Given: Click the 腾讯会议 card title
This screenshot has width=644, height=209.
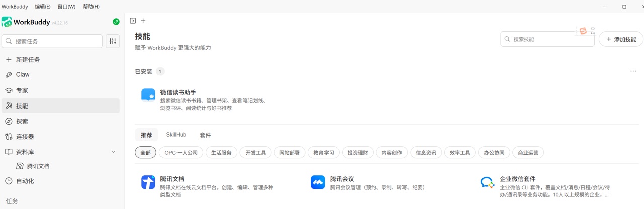Looking at the screenshot, I should point(342,179).
